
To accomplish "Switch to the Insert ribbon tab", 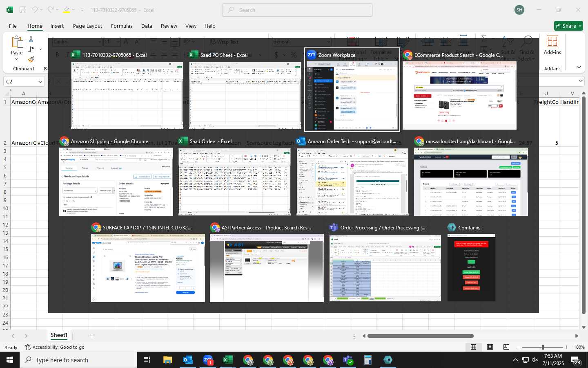I will [57, 26].
